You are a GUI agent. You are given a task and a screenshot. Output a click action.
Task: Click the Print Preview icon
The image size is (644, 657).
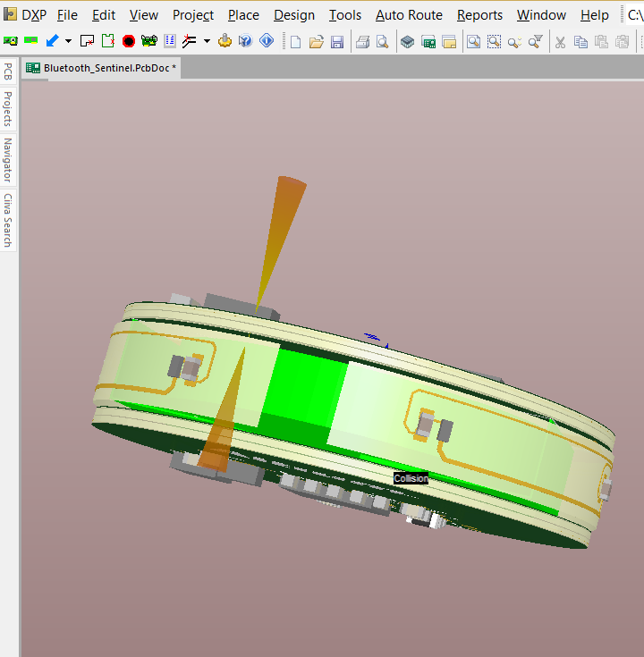pyautogui.click(x=383, y=42)
